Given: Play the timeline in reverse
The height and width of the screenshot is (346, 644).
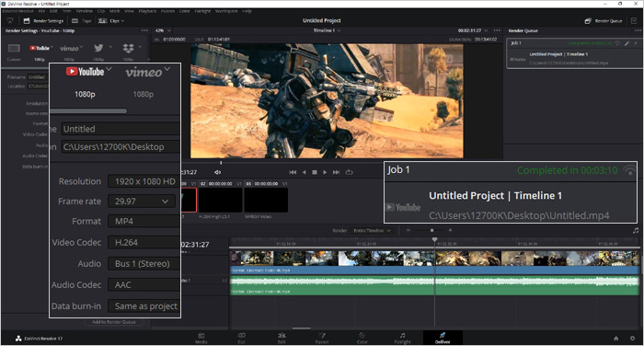Looking at the screenshot, I should point(304,172).
